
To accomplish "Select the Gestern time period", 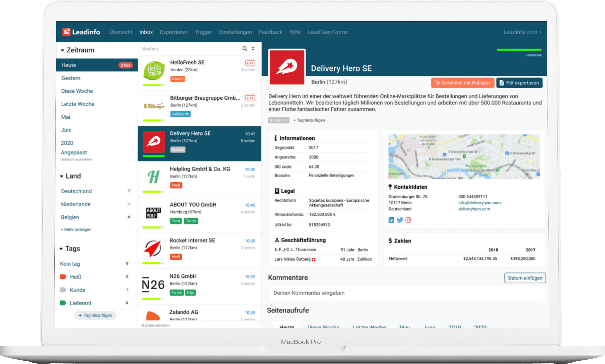I will coord(71,78).
